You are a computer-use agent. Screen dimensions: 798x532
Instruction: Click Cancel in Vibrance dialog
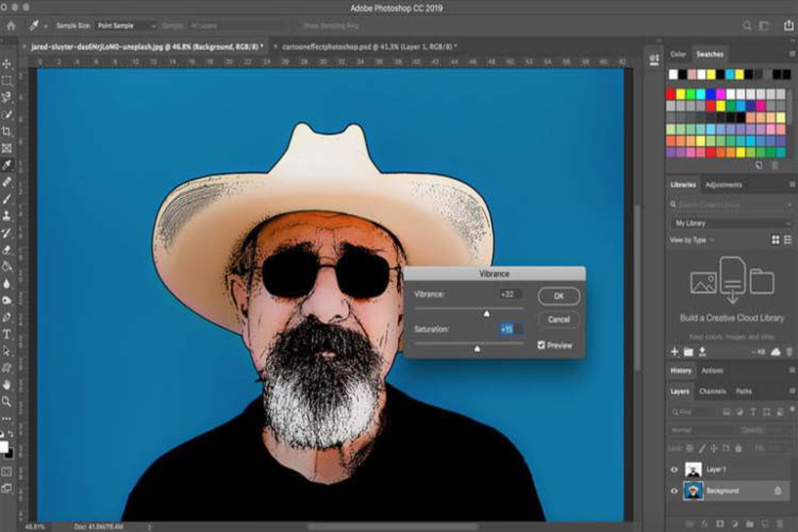tap(559, 319)
